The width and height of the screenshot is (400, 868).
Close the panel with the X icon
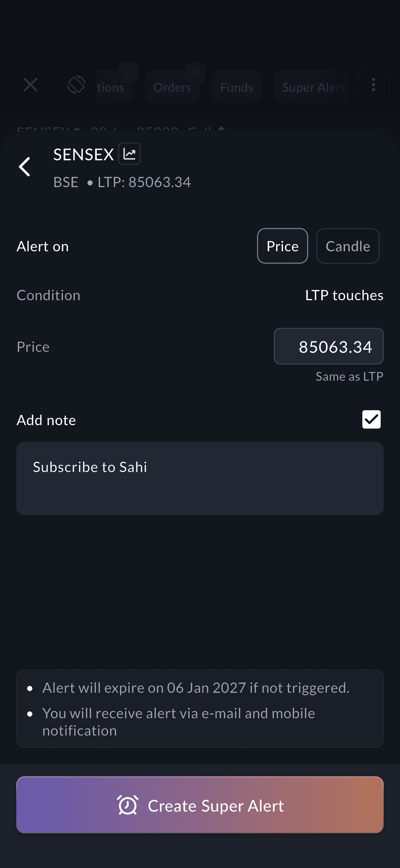pos(31,85)
